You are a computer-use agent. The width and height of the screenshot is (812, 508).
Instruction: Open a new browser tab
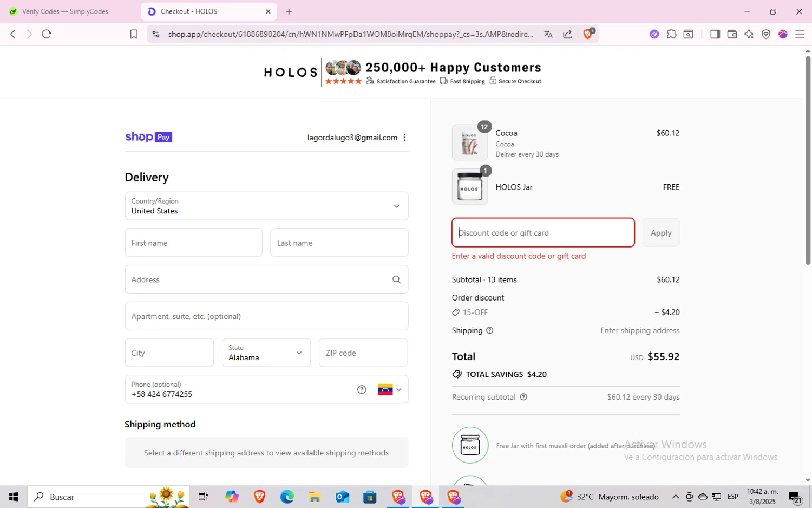[x=289, y=11]
